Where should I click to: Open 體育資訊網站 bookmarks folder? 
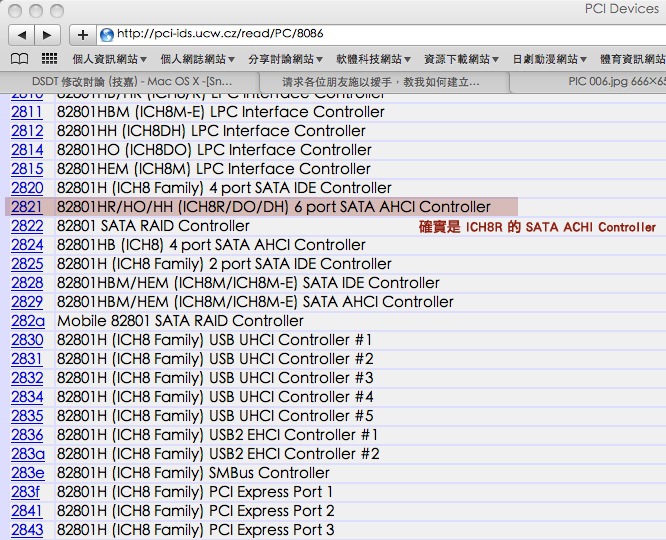coord(632,59)
